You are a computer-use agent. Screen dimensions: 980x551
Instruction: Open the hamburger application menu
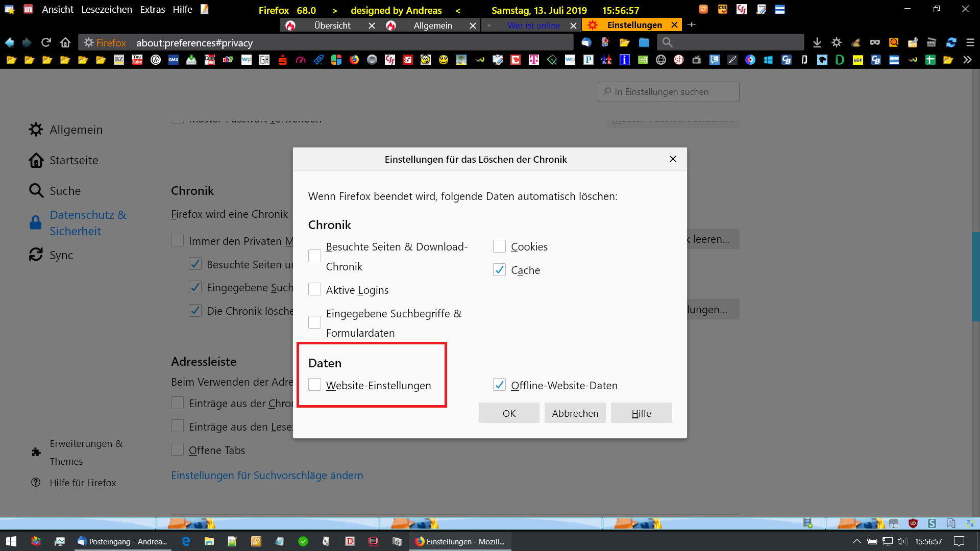coord(970,42)
